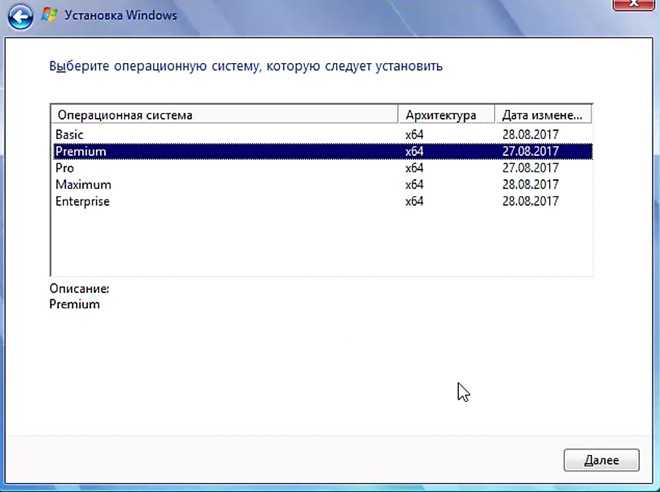Click the date 28.08.2017 in Enterprise row
The height and width of the screenshot is (492, 660).
tap(530, 201)
